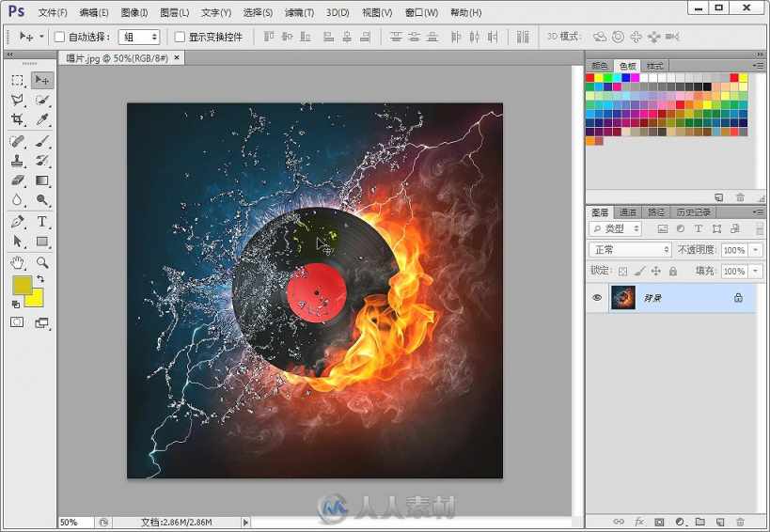This screenshot has width=770, height=532.
Task: Create a new layer group
Action: coord(700,522)
